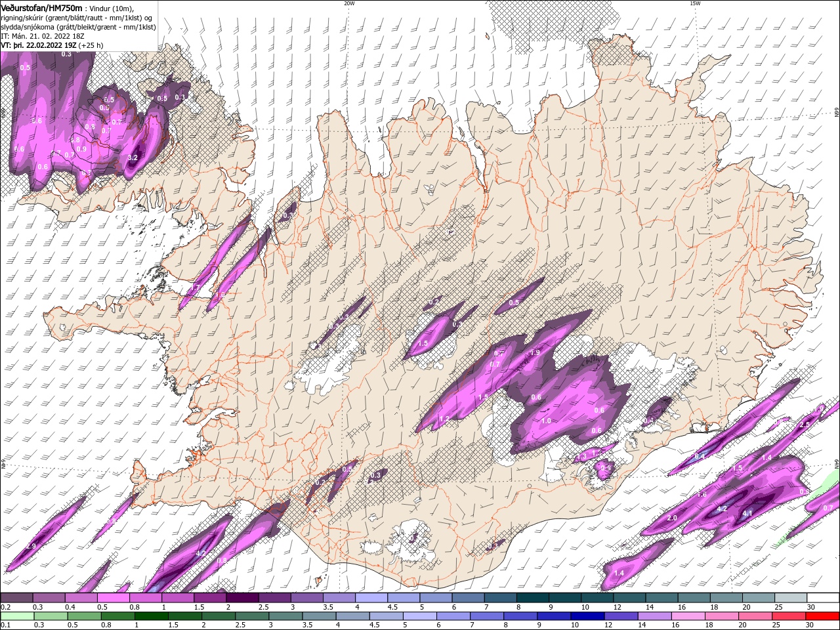Pick the white top legend swatch after 30
The height and width of the screenshot is (630, 840).
824,598
